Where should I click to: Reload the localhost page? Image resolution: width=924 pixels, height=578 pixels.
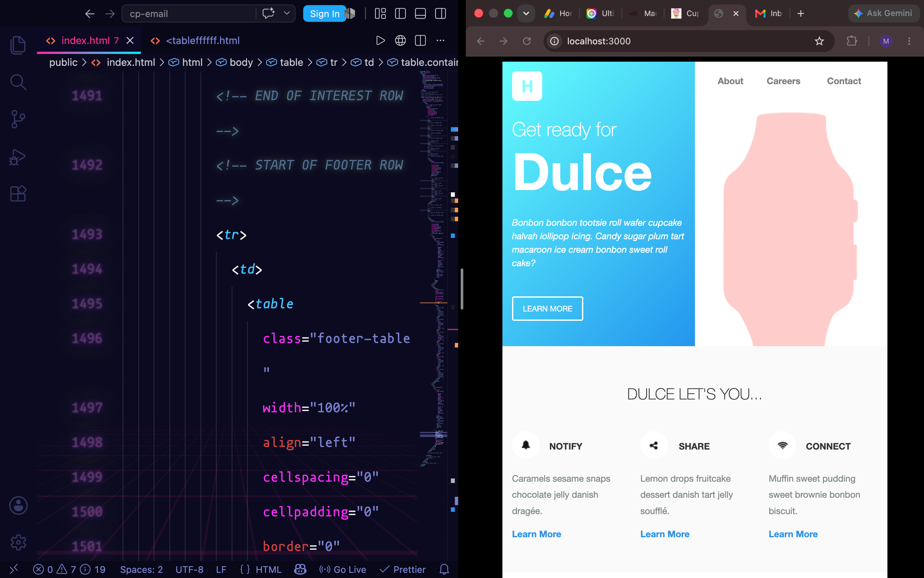tap(526, 41)
